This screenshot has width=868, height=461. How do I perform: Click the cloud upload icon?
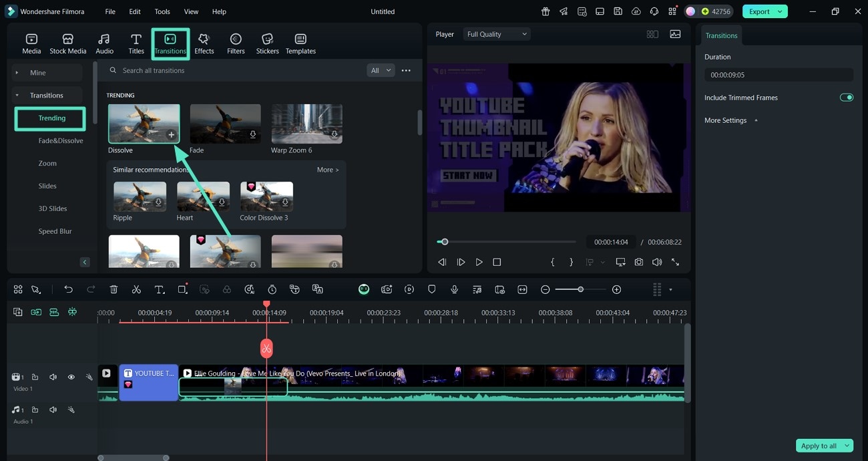tap(636, 11)
